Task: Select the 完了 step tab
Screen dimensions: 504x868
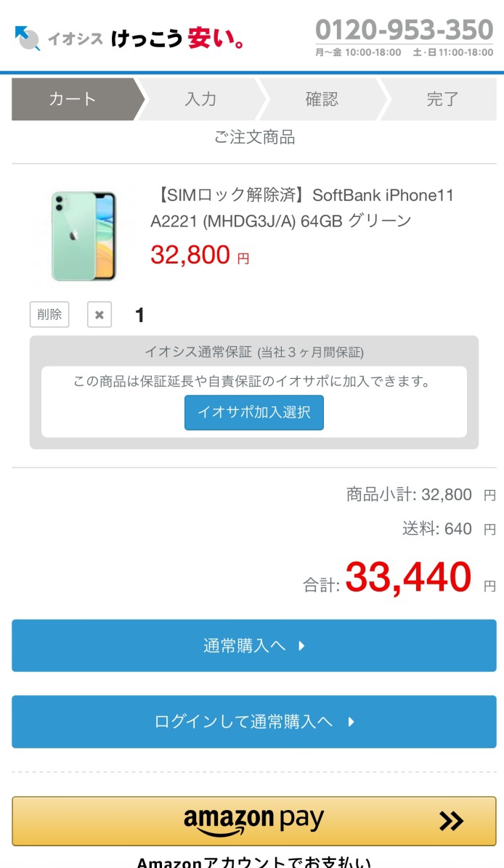Action: click(x=442, y=99)
